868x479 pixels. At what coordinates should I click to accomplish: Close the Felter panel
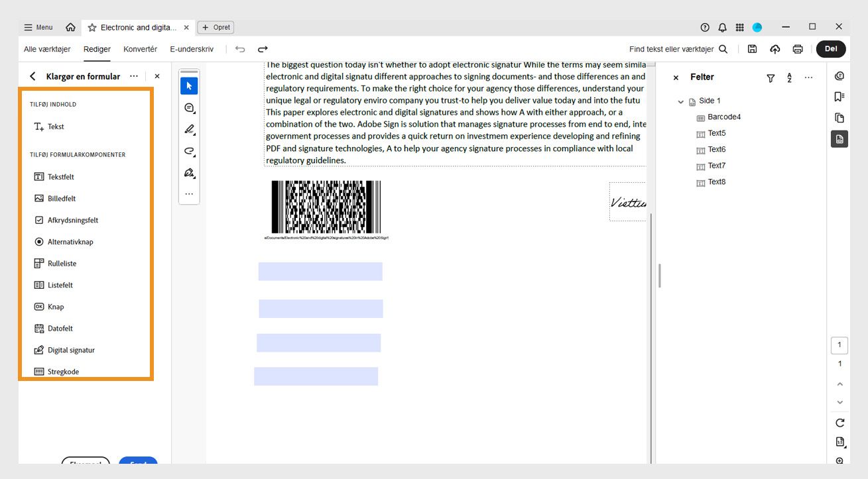676,78
